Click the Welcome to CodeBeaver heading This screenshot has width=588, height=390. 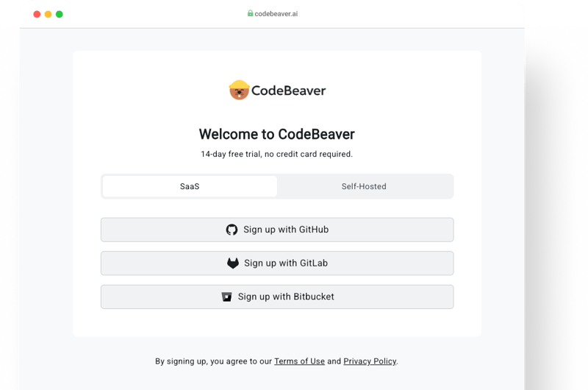(277, 134)
